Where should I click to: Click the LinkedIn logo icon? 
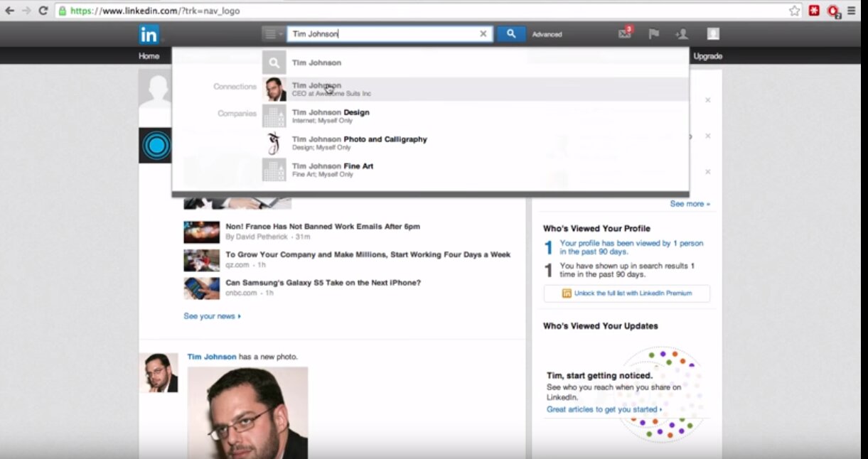pos(149,34)
